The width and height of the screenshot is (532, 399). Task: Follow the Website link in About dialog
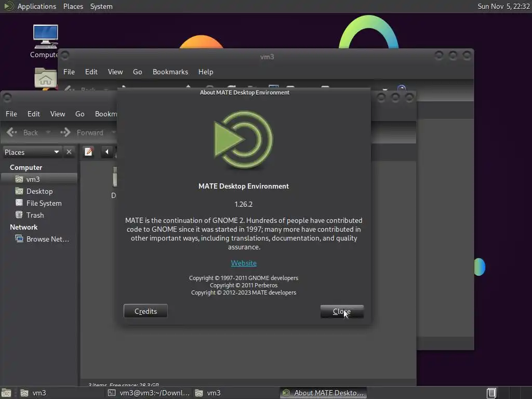[244, 263]
